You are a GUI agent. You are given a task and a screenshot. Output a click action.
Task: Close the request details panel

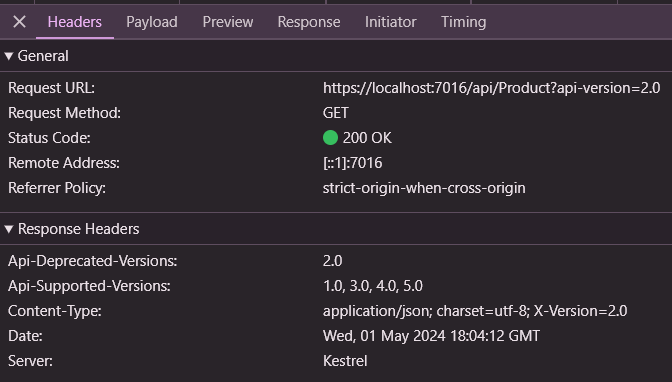(x=19, y=22)
